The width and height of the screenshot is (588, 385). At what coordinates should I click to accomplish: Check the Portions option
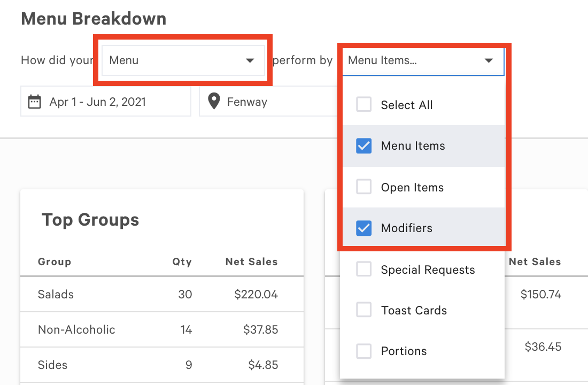pyautogui.click(x=363, y=351)
